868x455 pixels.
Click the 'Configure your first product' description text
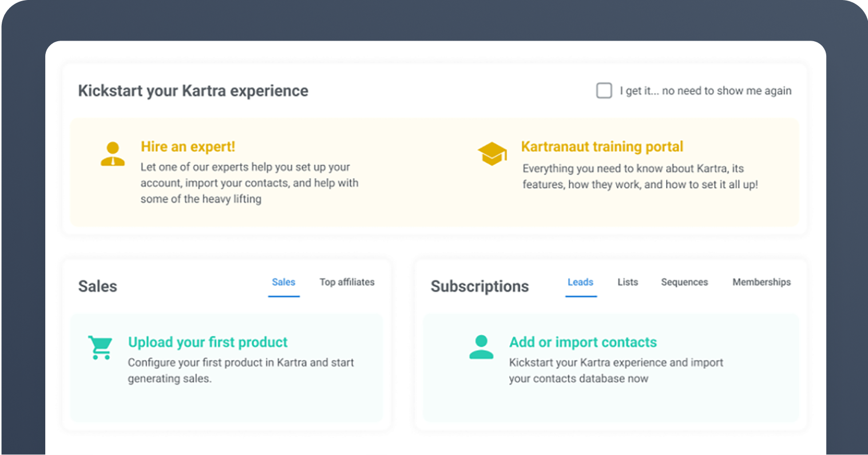[x=240, y=370]
